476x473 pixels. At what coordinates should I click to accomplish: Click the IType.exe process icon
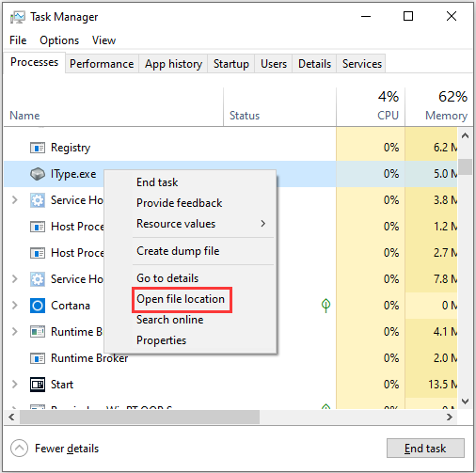[38, 174]
